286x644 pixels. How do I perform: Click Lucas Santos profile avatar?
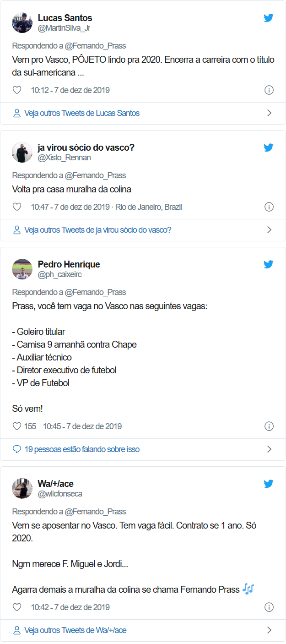coord(22,22)
